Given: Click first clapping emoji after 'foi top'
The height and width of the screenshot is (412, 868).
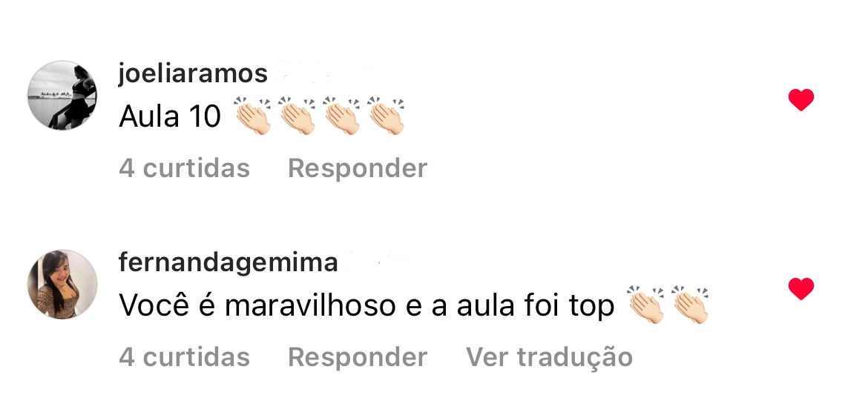Looking at the screenshot, I should tap(645, 305).
